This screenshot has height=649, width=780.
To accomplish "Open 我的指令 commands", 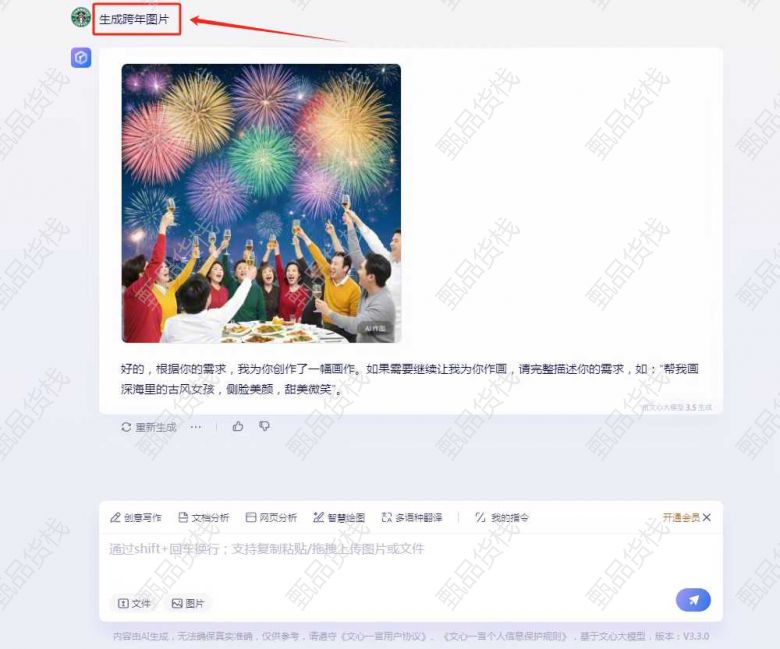I will (502, 518).
